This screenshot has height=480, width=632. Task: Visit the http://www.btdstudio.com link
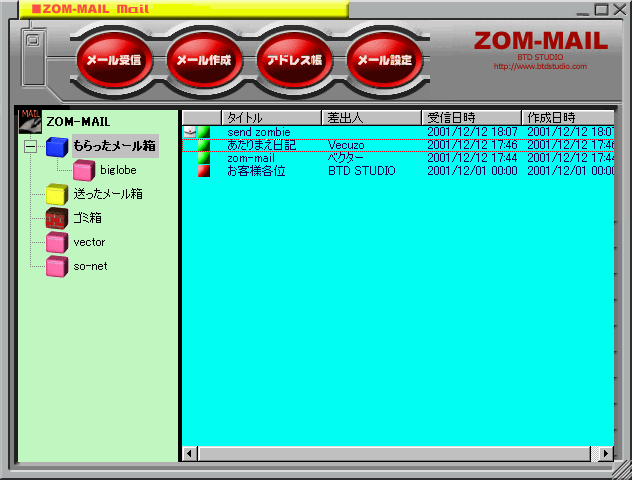pos(540,66)
